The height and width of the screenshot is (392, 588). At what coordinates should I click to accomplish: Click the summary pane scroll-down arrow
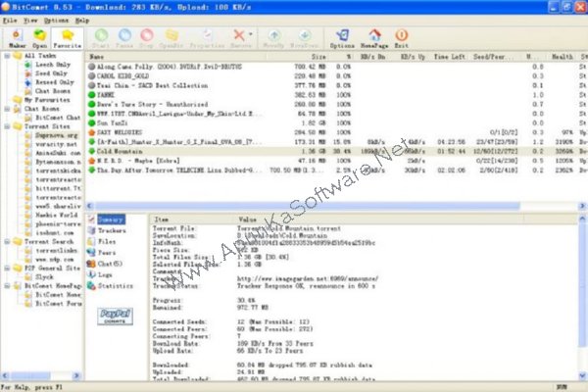582,375
